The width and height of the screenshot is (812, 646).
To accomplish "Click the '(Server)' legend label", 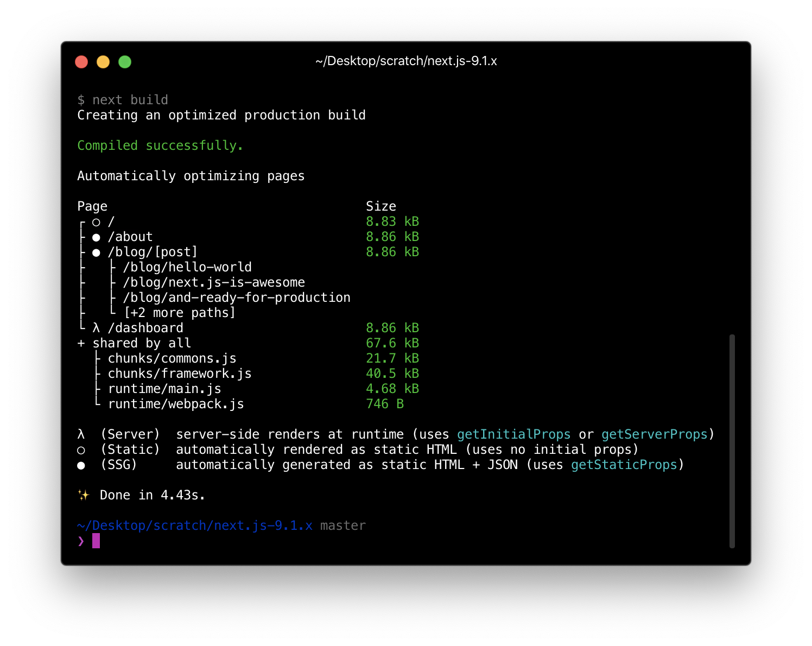I will 130,434.
